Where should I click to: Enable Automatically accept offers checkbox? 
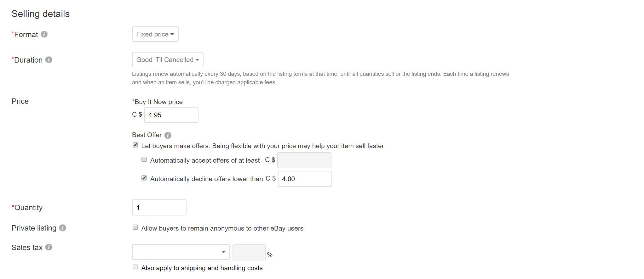(x=144, y=159)
